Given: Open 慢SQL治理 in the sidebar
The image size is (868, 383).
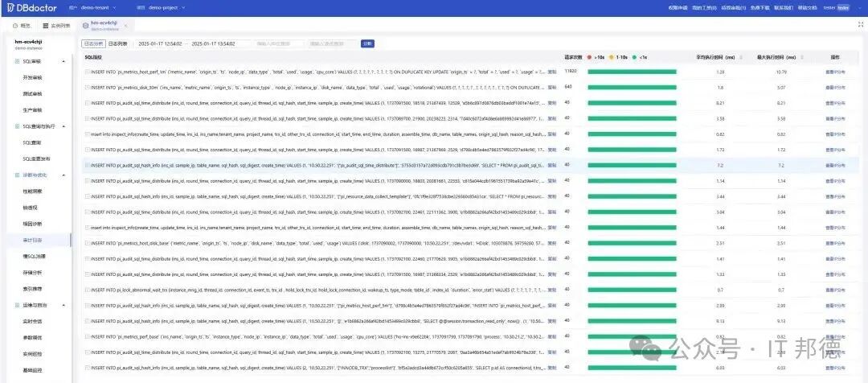Looking at the screenshot, I should pos(34,256).
